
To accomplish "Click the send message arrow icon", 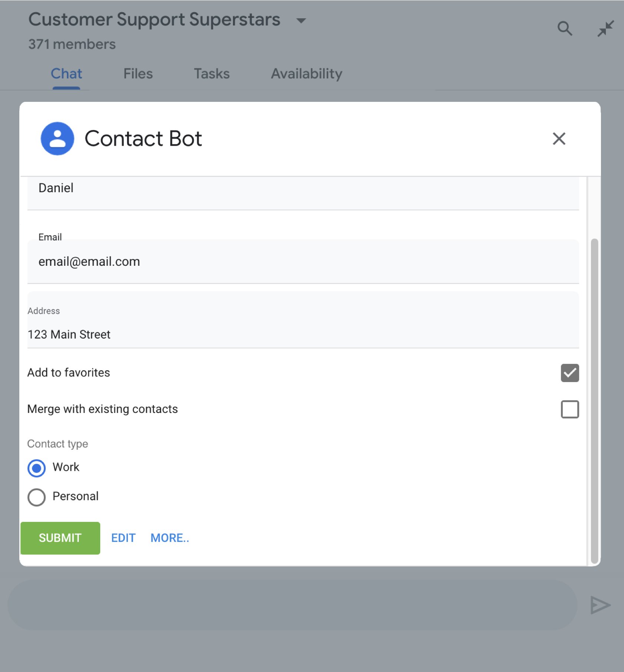I will click(600, 605).
